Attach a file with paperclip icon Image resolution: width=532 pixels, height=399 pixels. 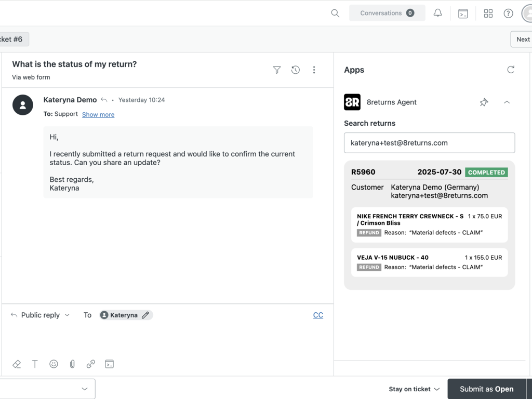click(x=72, y=364)
